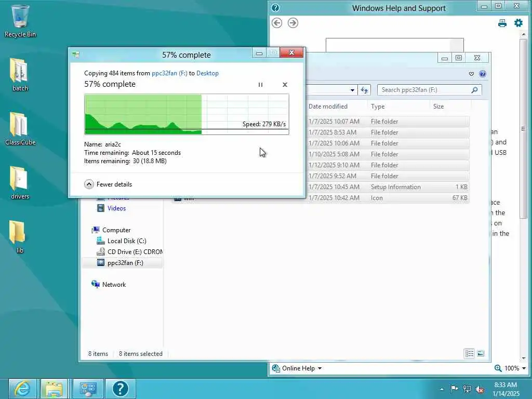The width and height of the screenshot is (532, 399).
Task: Show hidden system tray icons
Action: (x=442, y=389)
